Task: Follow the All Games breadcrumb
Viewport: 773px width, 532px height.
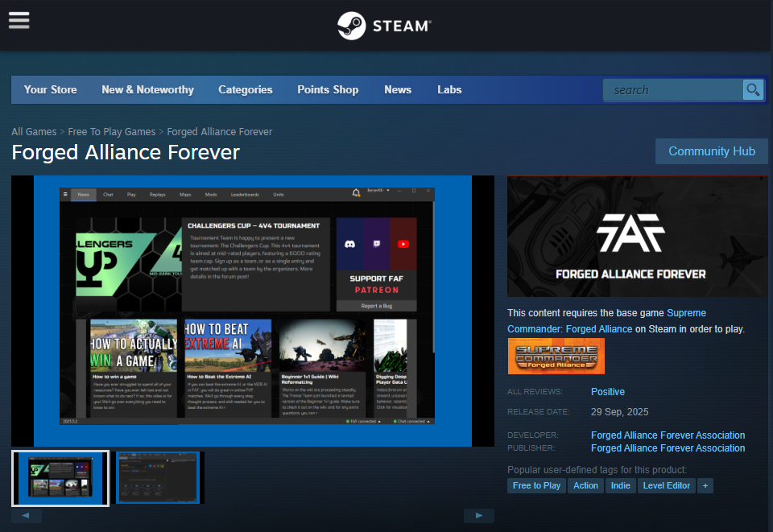Action: 34,131
